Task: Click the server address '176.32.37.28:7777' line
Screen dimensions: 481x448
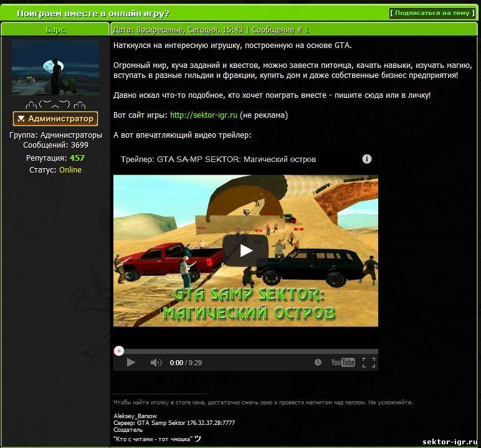Action: 174,423
